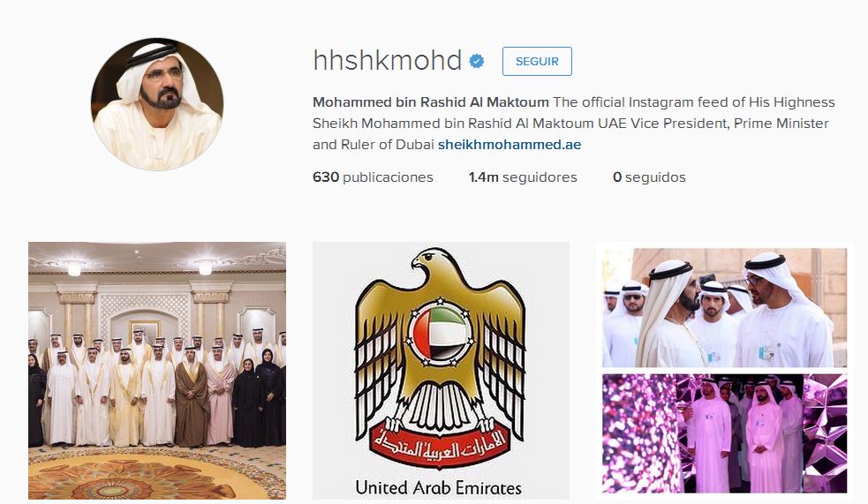
Task: Open the collage's top photo of men greeting
Action: (x=725, y=307)
